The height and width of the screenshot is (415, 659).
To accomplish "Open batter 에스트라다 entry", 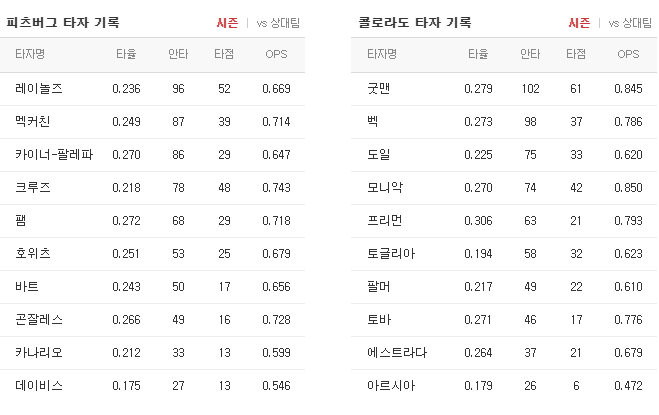I will pyautogui.click(x=397, y=353).
